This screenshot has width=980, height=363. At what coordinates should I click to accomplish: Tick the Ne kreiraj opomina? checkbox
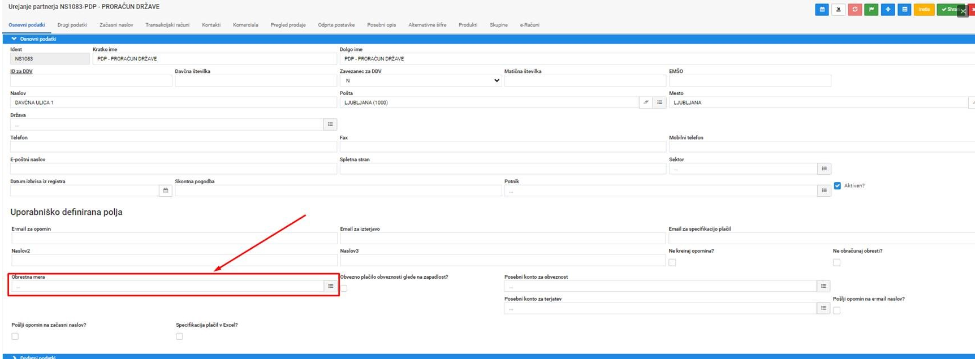(672, 262)
